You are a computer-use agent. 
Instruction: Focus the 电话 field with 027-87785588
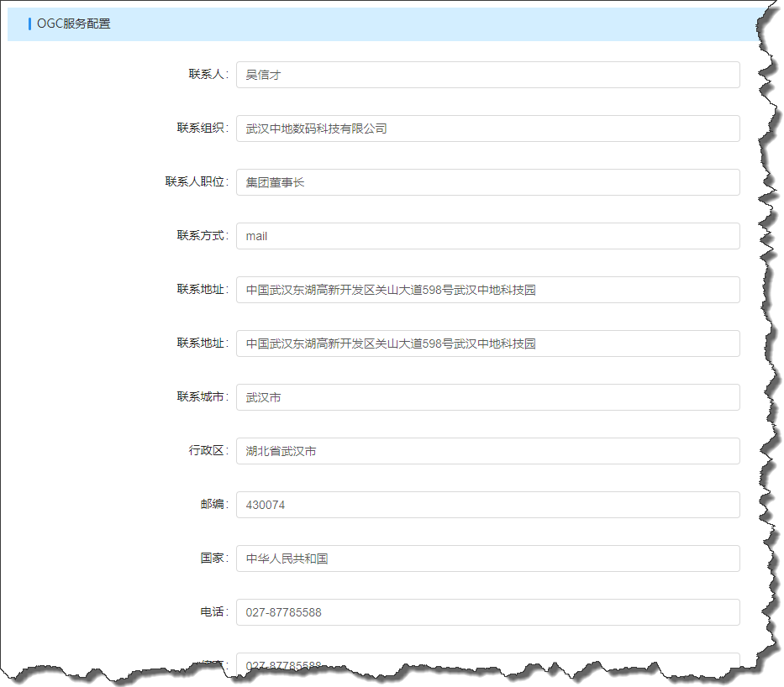click(x=487, y=612)
